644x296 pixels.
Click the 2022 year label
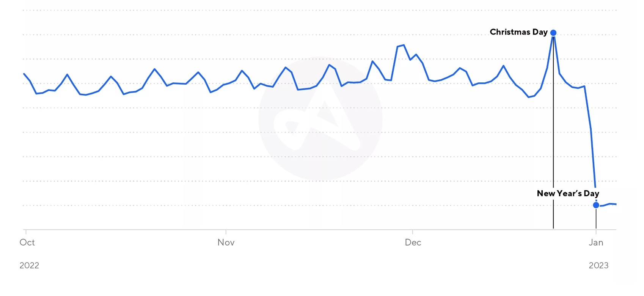tap(29, 266)
